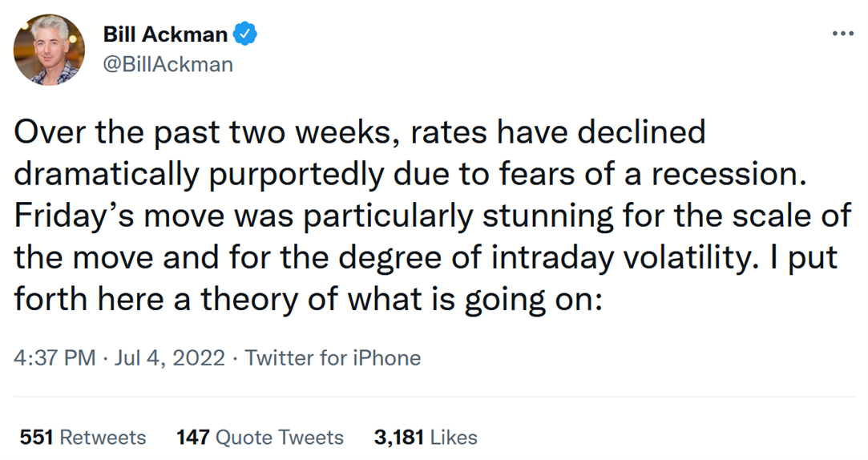
Task: Open the Twitter for iPhone source link
Action: [333, 357]
